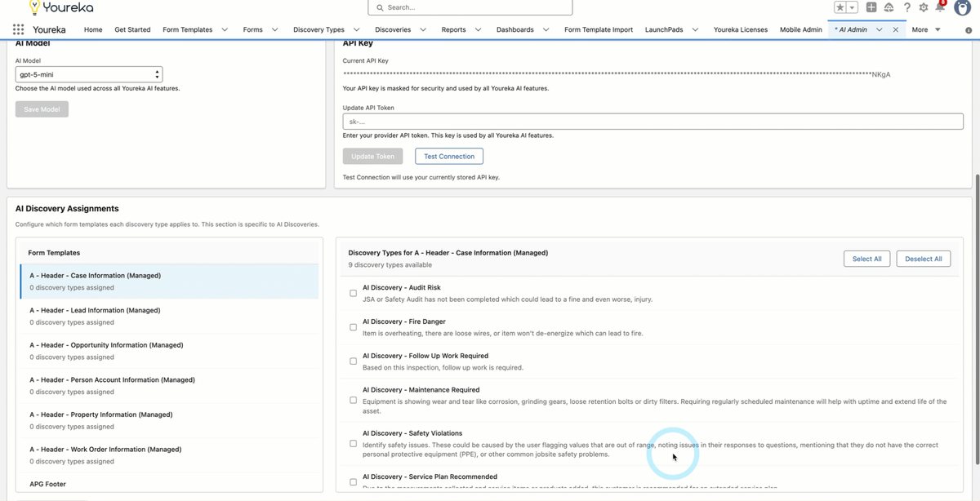Image resolution: width=980 pixels, height=501 pixels.
Task: Click the global actions plus icon
Action: pyautogui.click(x=872, y=7)
